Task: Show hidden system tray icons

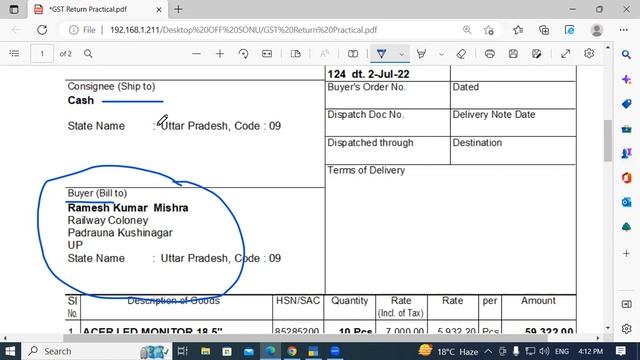Action: (x=488, y=351)
